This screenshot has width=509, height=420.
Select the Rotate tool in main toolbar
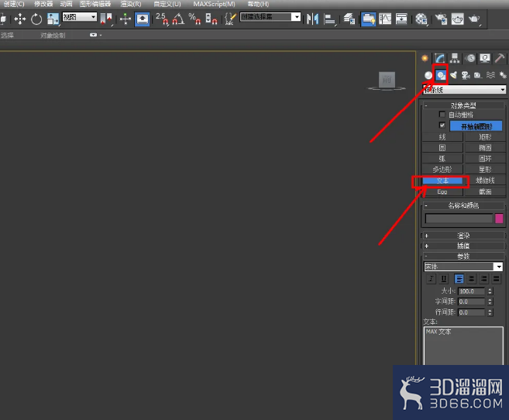[x=36, y=19]
